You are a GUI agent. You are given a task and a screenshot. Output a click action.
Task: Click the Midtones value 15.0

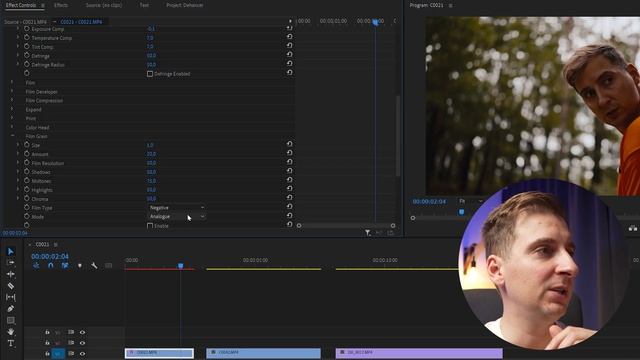click(x=151, y=181)
